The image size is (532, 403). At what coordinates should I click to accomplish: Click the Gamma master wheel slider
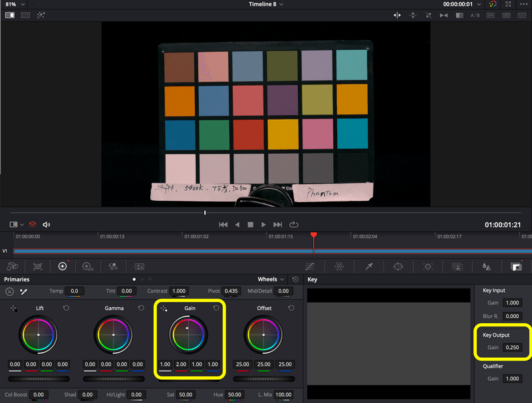click(x=114, y=379)
